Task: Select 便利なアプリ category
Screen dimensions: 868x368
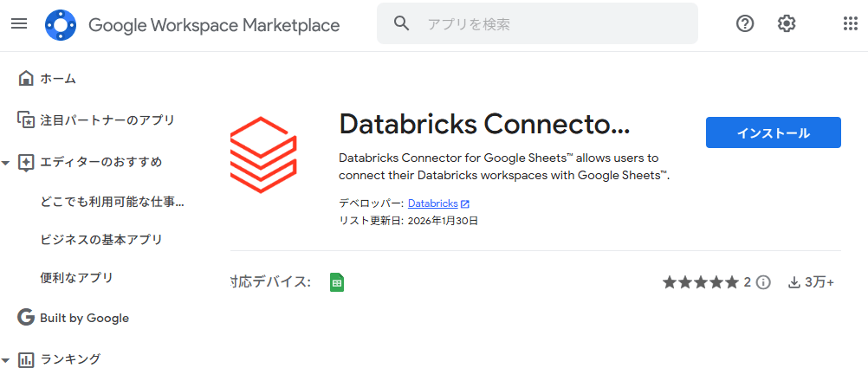Action: [x=76, y=278]
